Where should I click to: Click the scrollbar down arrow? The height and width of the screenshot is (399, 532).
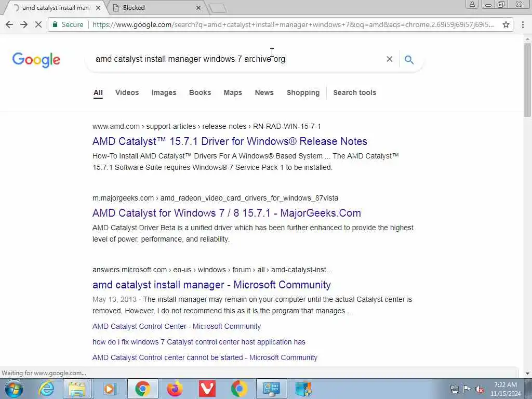[527, 374]
